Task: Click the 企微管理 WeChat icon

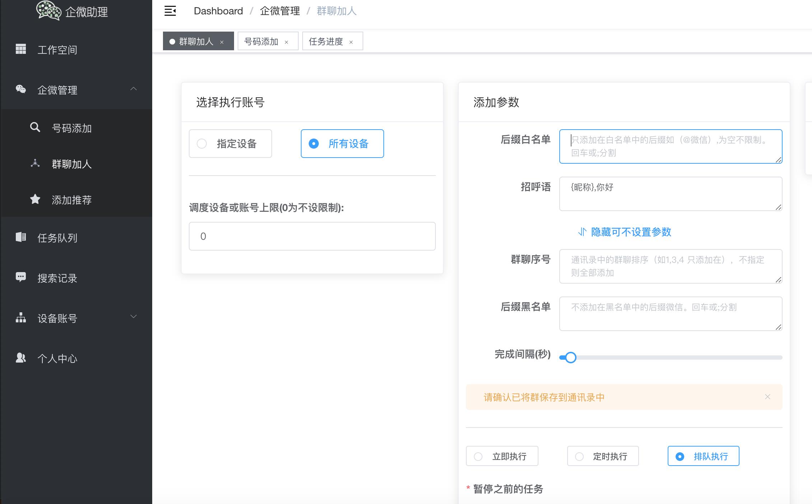Action: pos(21,89)
